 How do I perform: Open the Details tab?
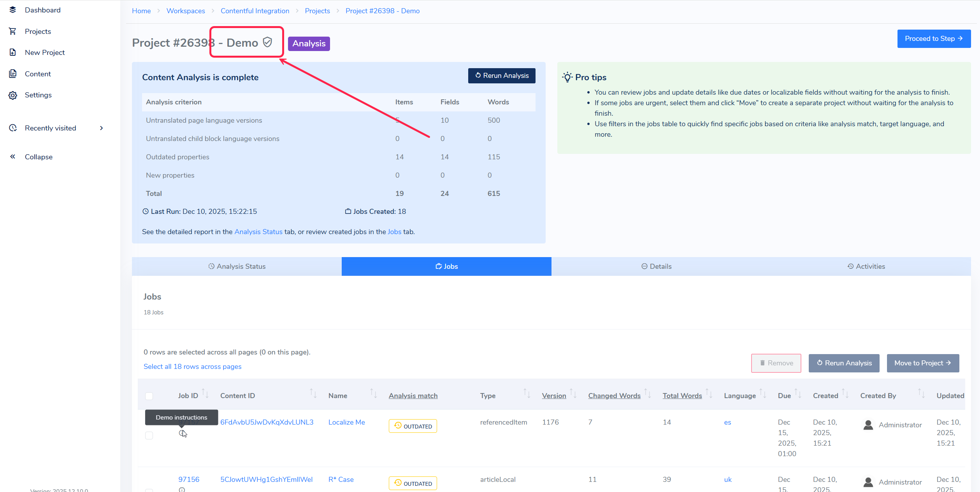coord(656,266)
